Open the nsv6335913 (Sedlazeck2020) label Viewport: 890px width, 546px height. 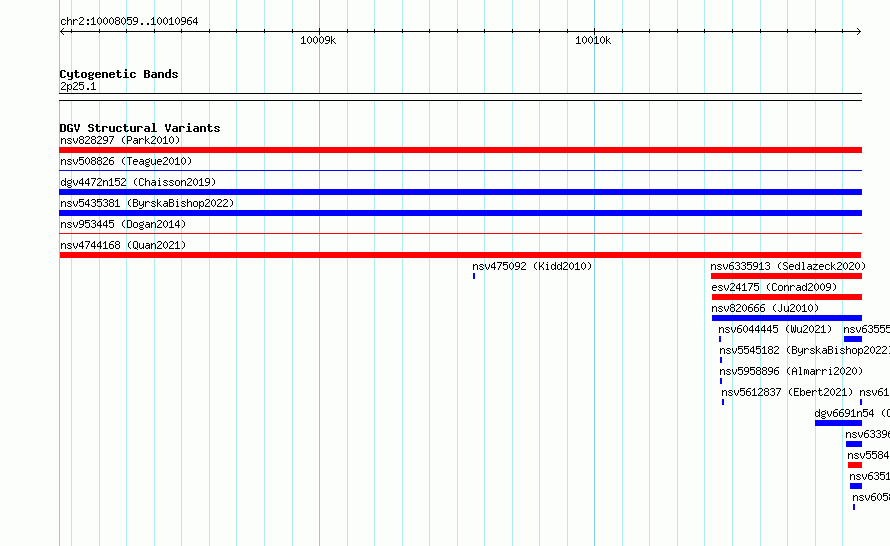788,266
